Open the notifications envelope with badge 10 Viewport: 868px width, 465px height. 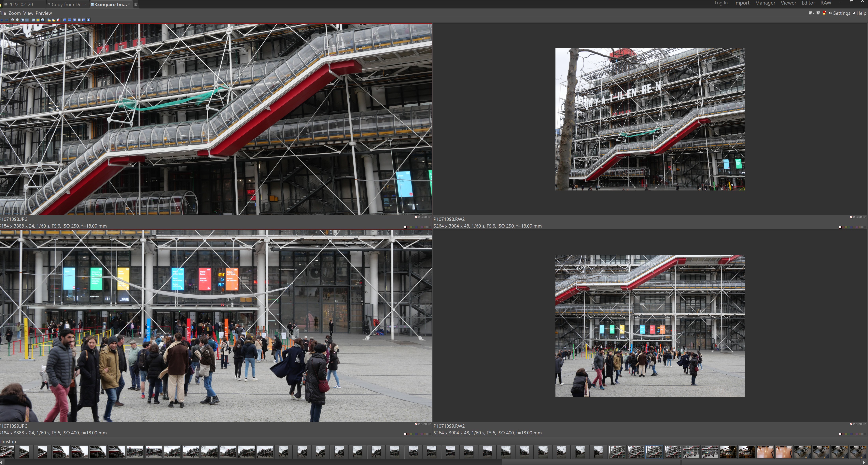[824, 13]
